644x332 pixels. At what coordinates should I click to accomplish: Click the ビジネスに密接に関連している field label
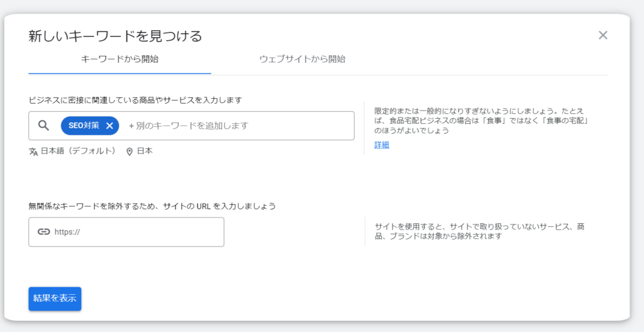[x=135, y=100]
